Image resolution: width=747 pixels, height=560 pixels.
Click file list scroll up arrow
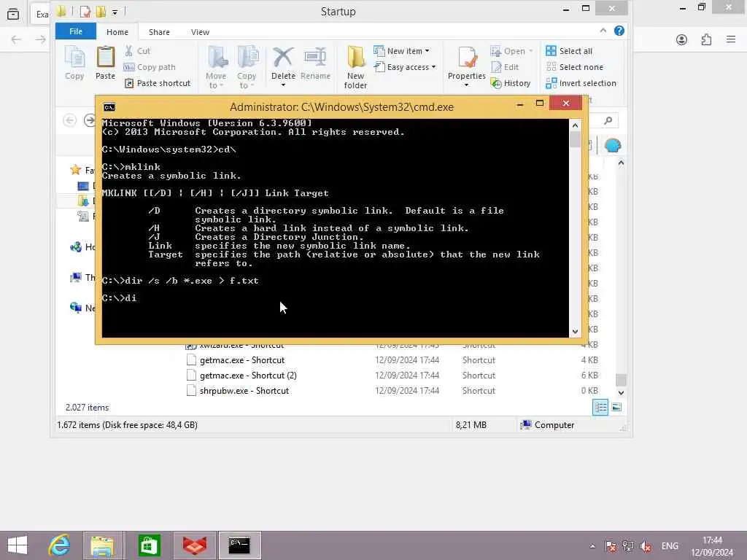(x=621, y=163)
